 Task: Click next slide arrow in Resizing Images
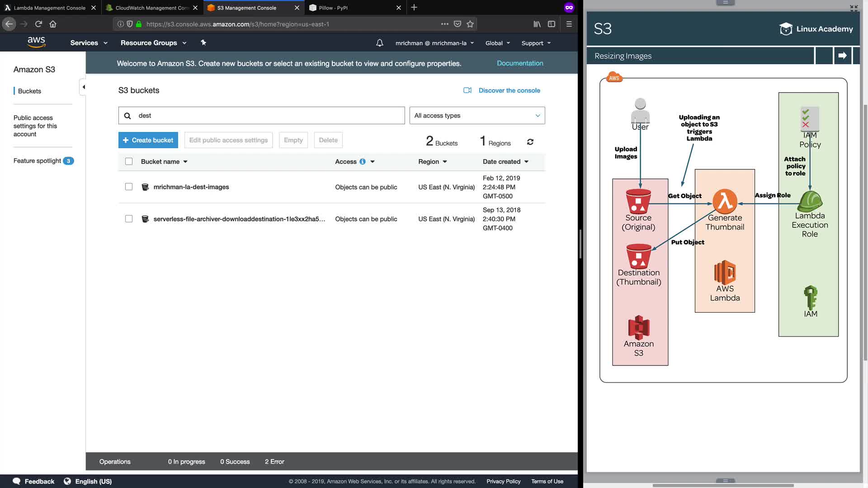tap(842, 56)
